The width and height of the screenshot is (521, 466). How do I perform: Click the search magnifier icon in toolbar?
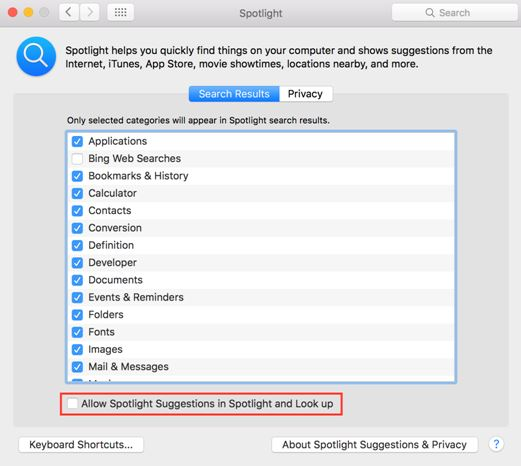point(430,13)
